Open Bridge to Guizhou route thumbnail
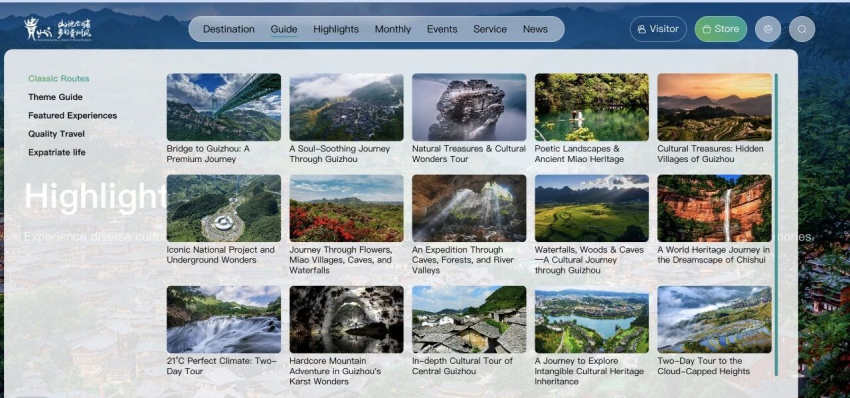This screenshot has width=850, height=398. pos(224,107)
